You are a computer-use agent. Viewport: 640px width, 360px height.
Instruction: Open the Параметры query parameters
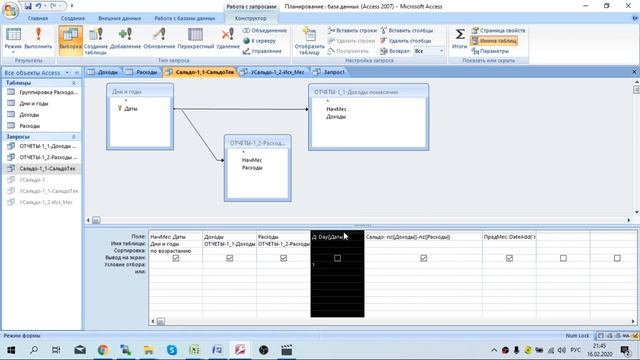point(490,51)
